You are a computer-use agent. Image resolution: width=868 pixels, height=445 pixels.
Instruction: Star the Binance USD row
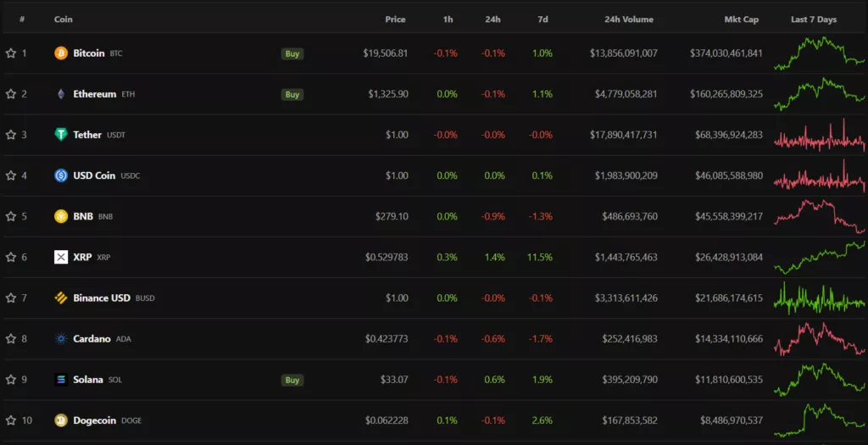[11, 298]
